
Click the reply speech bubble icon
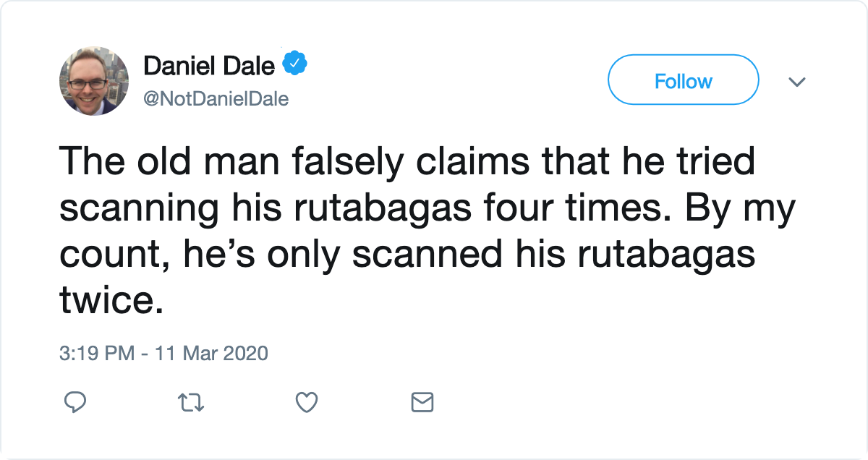tap(76, 401)
